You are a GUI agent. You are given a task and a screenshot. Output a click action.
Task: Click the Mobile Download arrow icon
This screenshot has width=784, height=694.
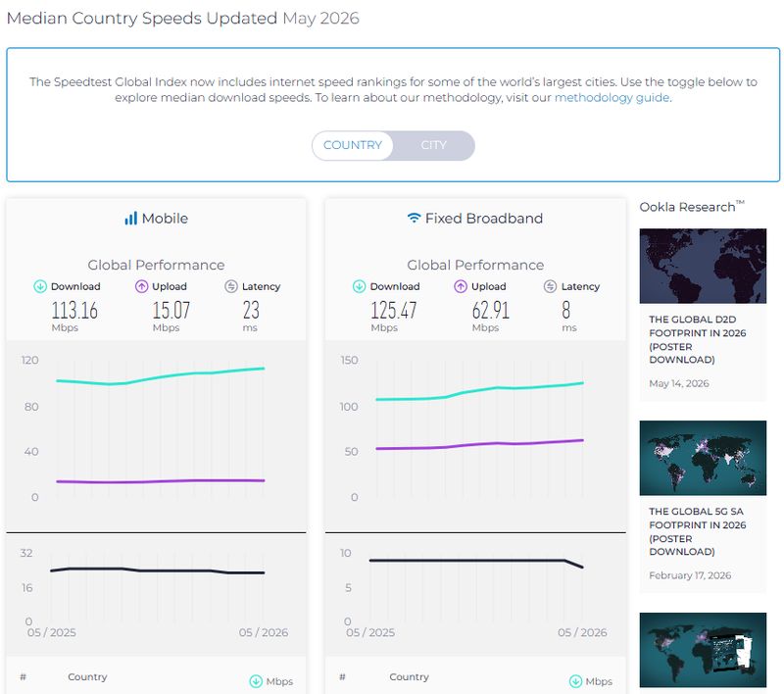pos(40,286)
